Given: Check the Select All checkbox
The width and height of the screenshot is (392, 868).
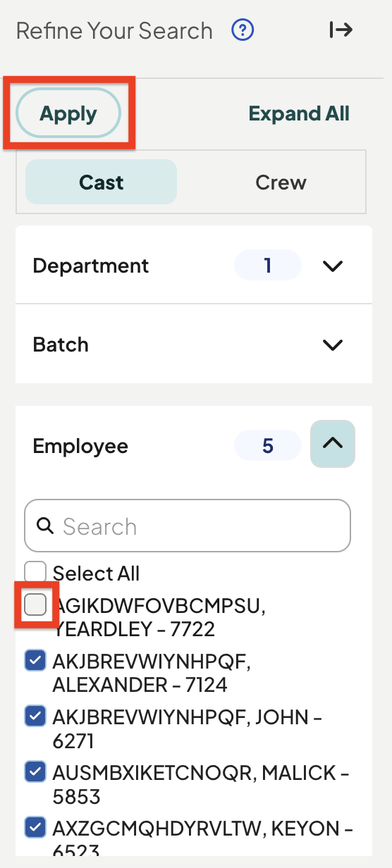Looking at the screenshot, I should click(x=35, y=572).
